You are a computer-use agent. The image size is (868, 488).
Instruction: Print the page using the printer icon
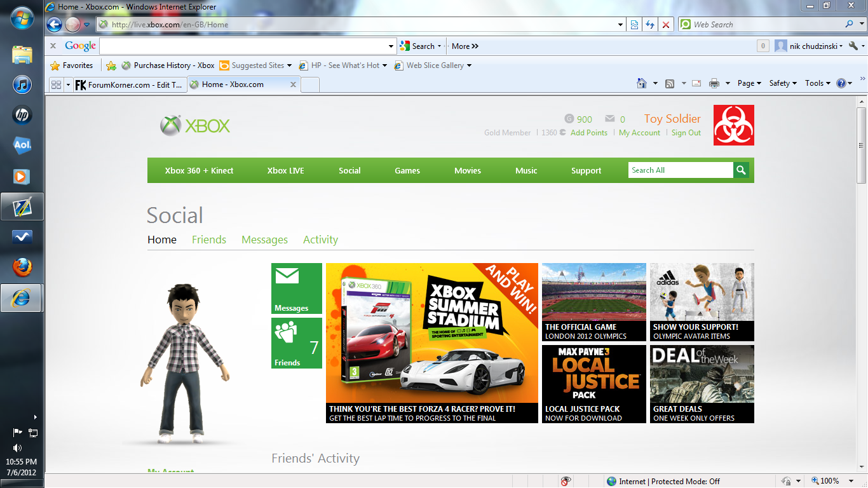714,83
